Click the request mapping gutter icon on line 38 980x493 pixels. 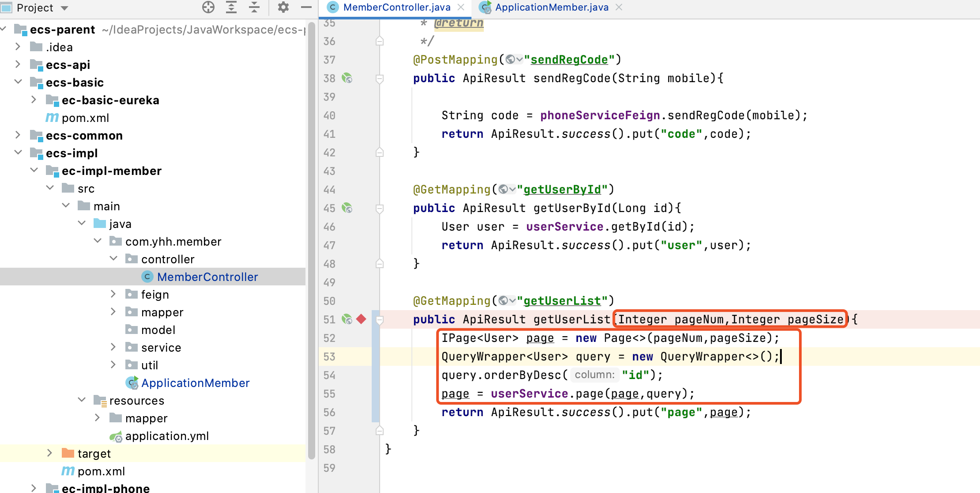tap(347, 79)
